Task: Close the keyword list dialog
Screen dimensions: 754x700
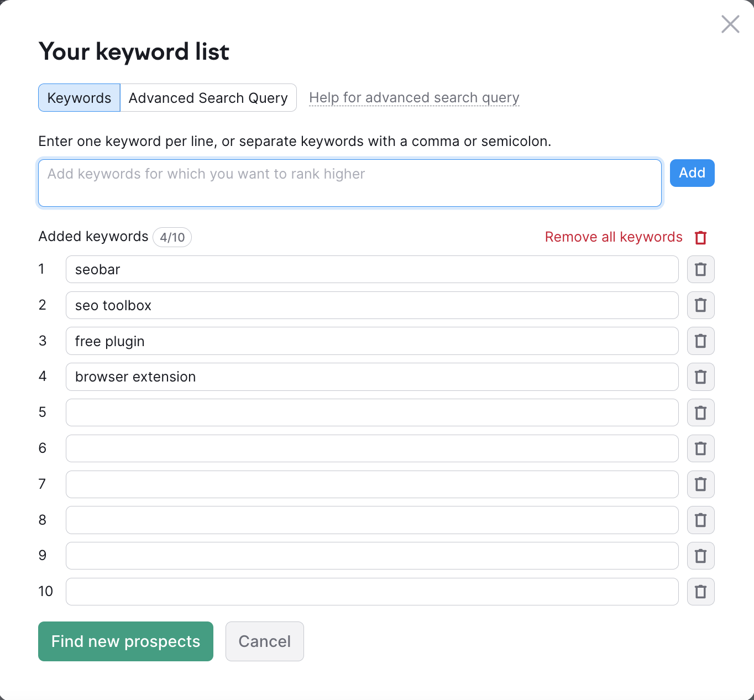Action: (730, 24)
